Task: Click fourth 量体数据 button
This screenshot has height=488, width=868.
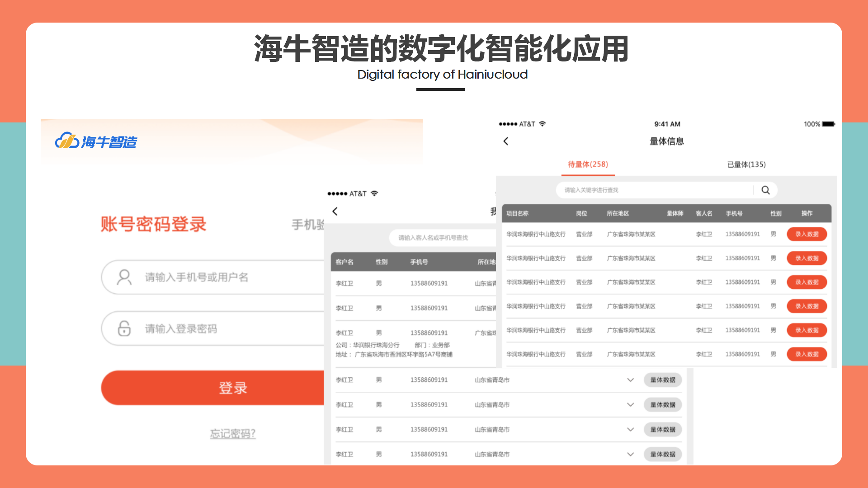Action: (663, 454)
